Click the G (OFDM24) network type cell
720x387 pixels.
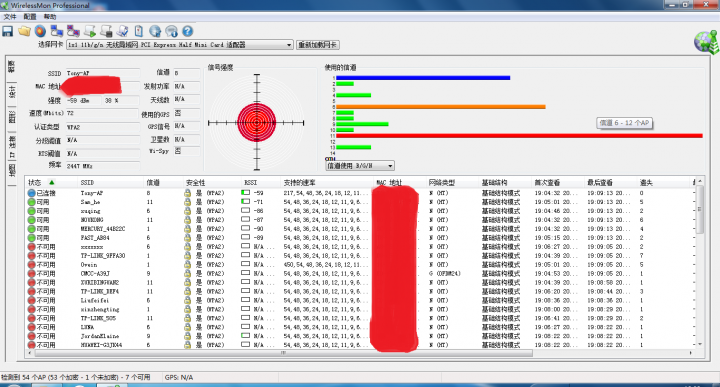click(444, 274)
